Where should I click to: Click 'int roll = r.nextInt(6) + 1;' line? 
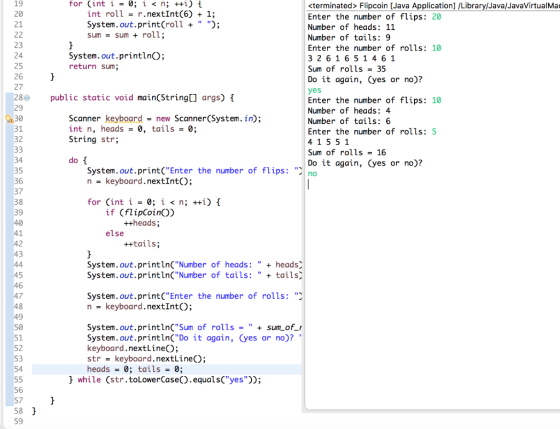[x=151, y=14]
